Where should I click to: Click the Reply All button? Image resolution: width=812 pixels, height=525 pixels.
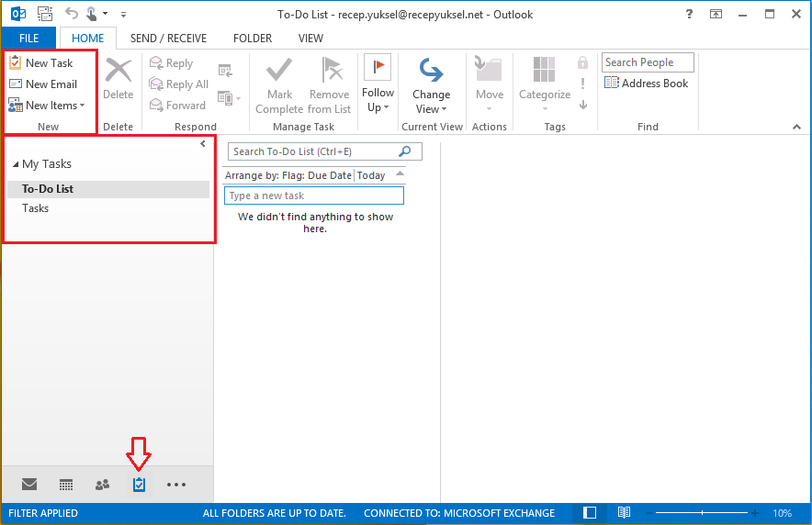coord(179,84)
